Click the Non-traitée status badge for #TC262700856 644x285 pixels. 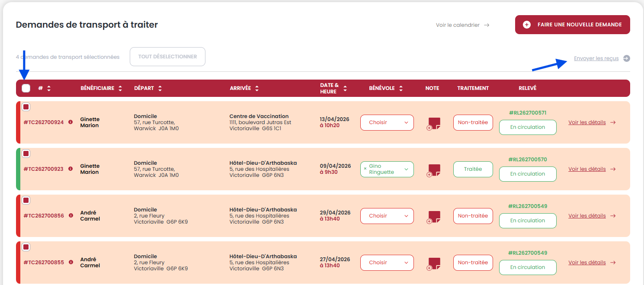473,216
